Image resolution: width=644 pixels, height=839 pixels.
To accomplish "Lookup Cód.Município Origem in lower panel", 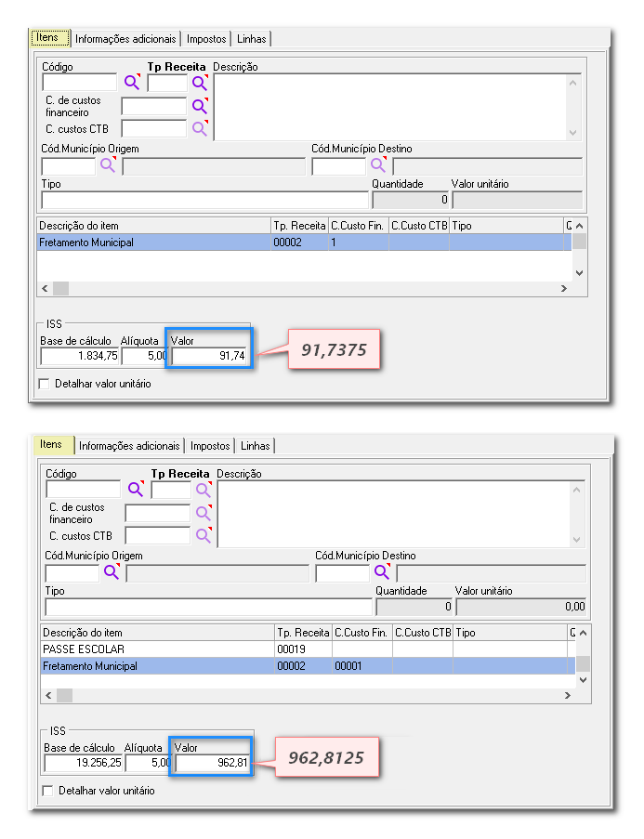I will 112,571.
